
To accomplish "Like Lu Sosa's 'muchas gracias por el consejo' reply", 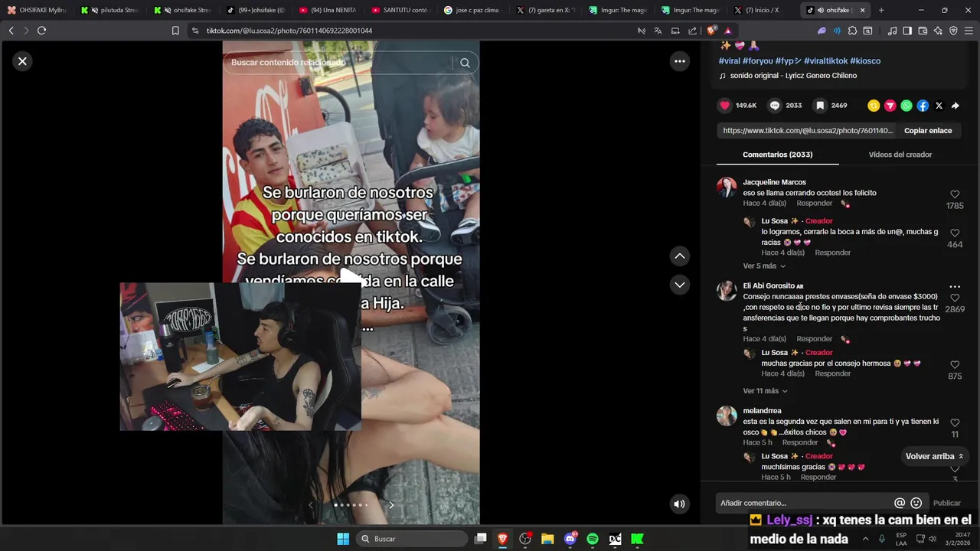I will [954, 364].
